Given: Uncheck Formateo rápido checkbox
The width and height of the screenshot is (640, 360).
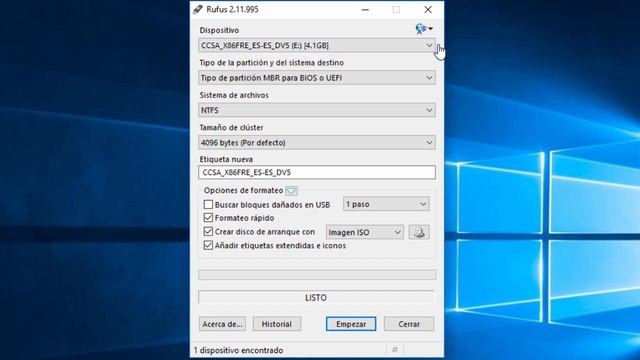Looking at the screenshot, I should [208, 218].
